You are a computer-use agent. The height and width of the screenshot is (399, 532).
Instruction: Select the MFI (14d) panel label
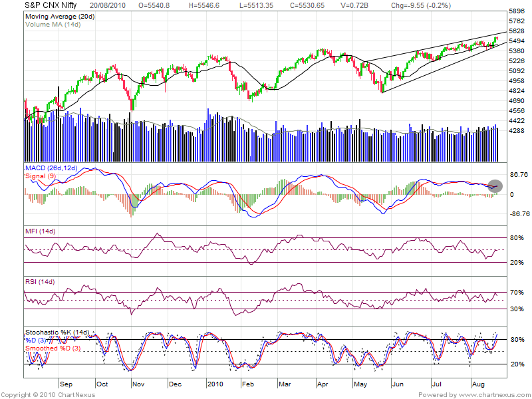[40, 231]
